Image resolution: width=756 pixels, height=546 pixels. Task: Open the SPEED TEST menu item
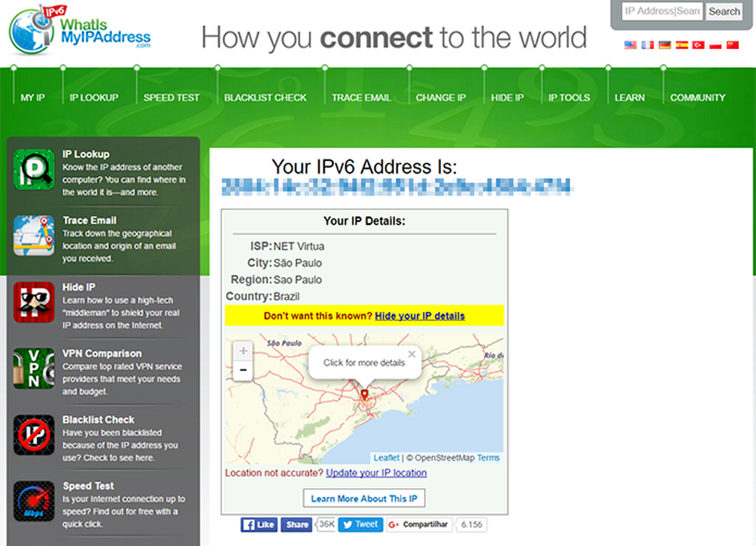(x=171, y=98)
